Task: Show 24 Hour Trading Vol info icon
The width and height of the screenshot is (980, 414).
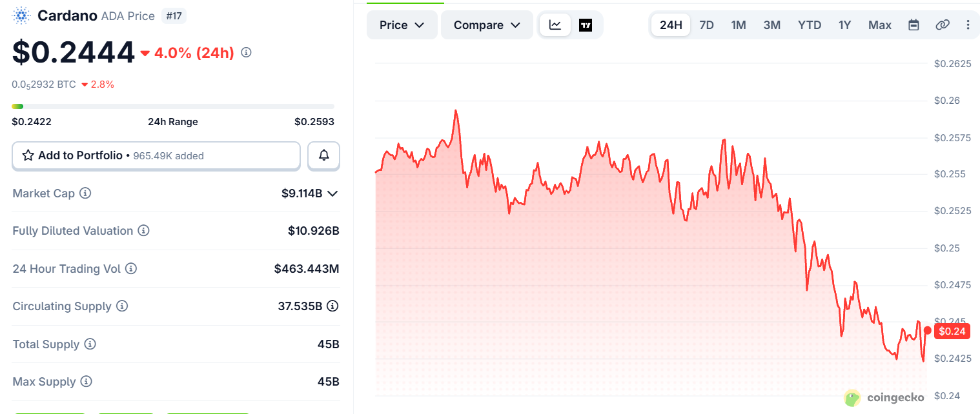Action: tap(131, 269)
